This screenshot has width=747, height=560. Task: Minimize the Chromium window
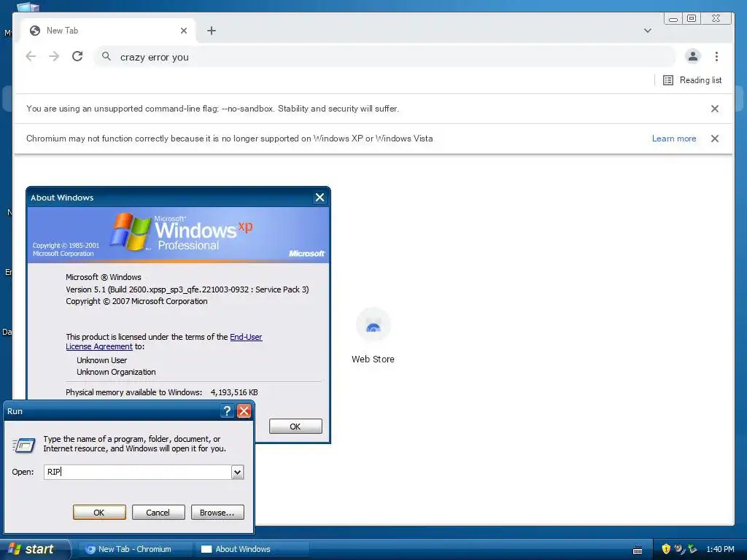tap(673, 18)
